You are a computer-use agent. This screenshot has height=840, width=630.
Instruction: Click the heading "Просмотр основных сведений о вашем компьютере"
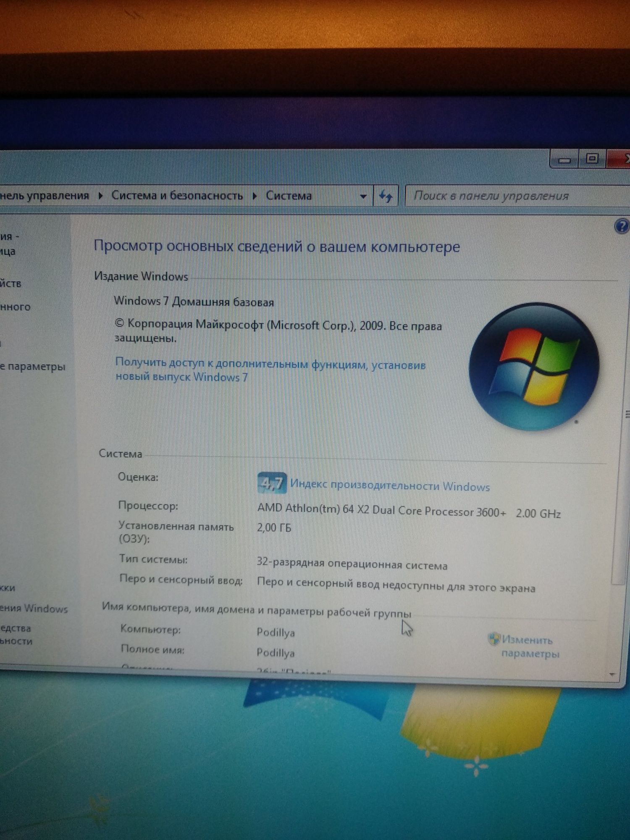(x=276, y=246)
